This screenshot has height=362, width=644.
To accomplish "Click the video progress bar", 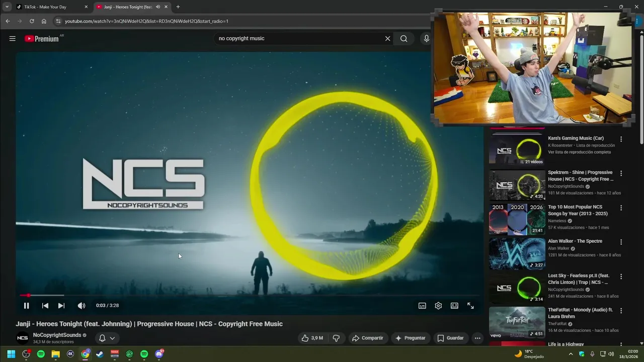I will click(249, 295).
